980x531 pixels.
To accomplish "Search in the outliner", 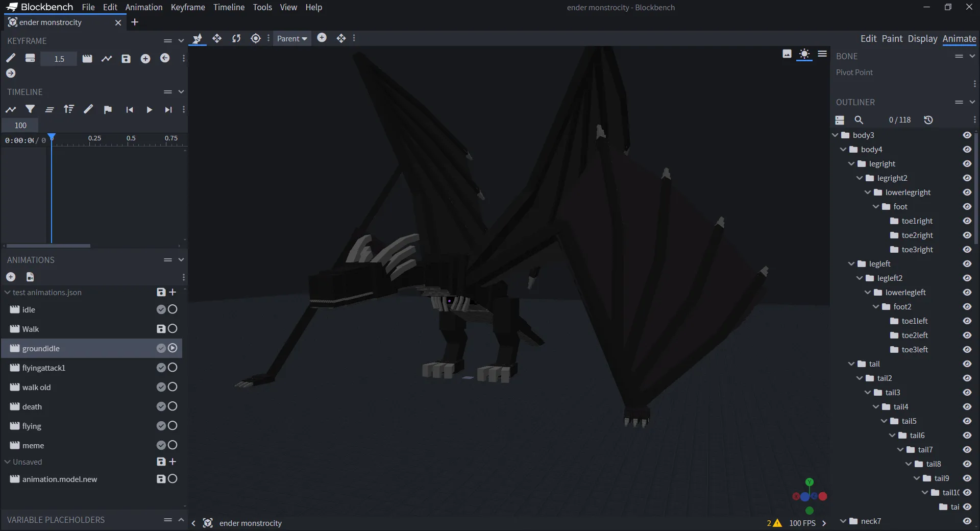I will coord(859,120).
